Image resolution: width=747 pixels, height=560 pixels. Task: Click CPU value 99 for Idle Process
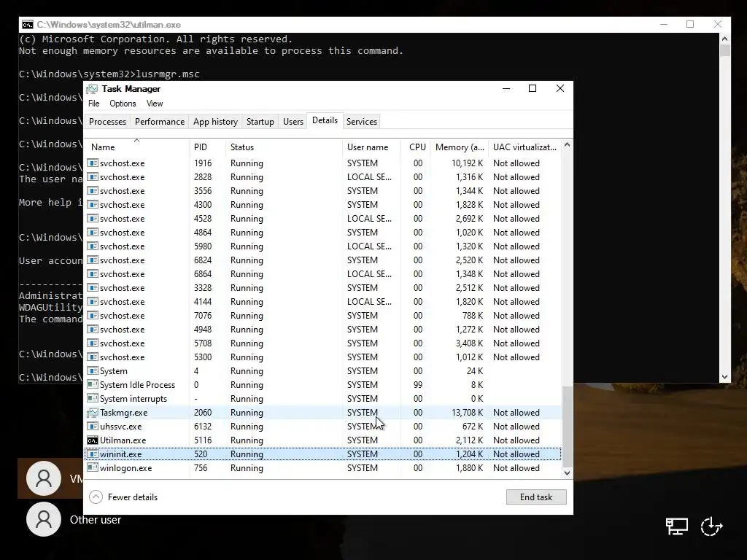[418, 385]
